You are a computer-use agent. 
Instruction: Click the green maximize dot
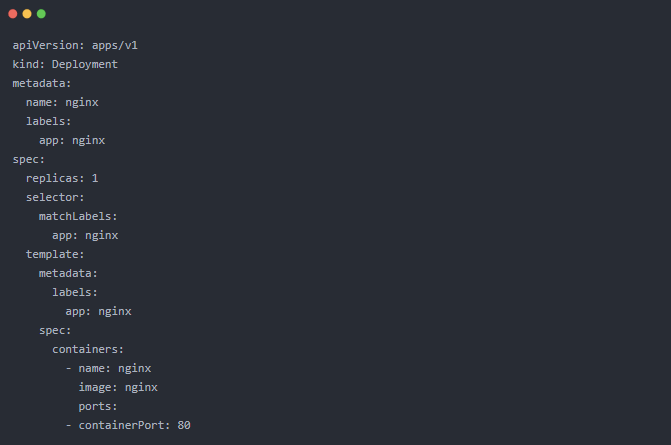41,13
